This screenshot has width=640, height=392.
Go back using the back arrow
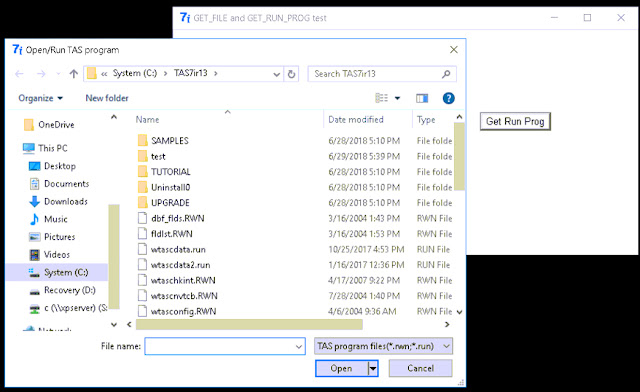[19, 74]
